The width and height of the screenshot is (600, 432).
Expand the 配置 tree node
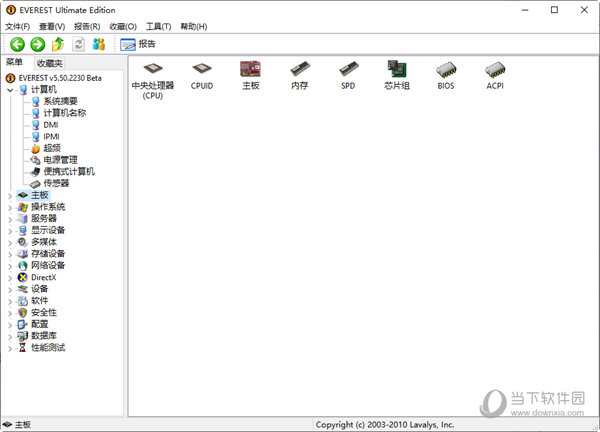click(x=10, y=325)
